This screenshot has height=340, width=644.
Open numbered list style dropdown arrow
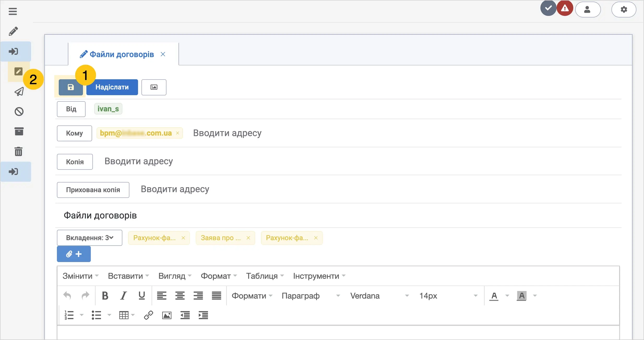click(82, 315)
